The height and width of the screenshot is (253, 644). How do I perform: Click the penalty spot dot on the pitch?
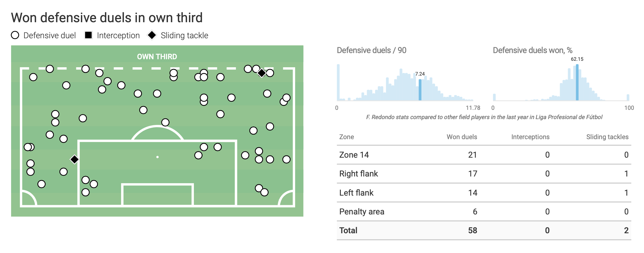(157, 157)
